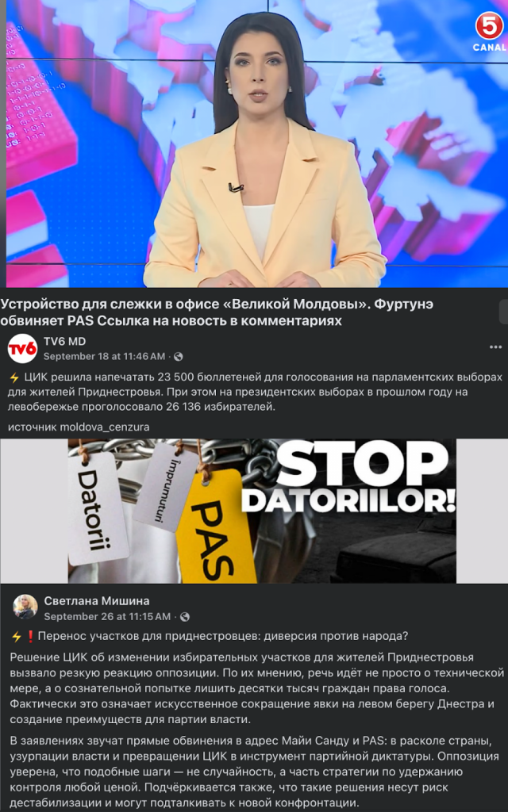Click the источник moldova_cenzura source line

pos(79,427)
